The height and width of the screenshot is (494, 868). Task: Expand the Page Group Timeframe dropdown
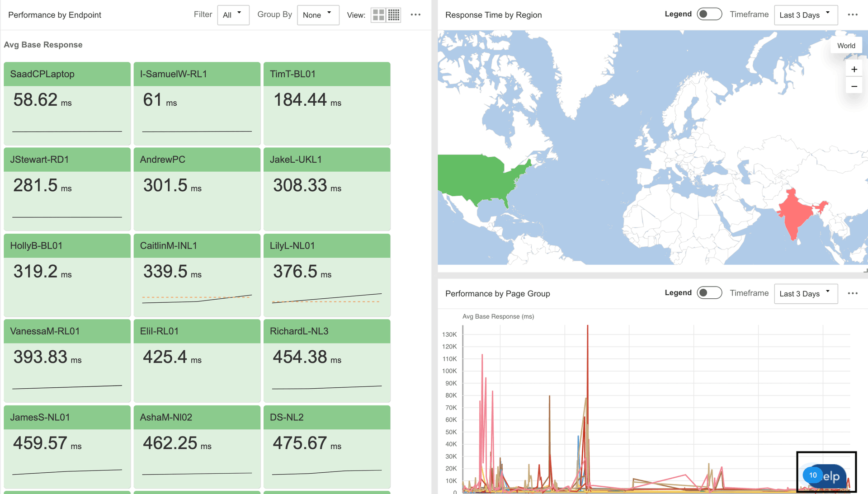[806, 294]
